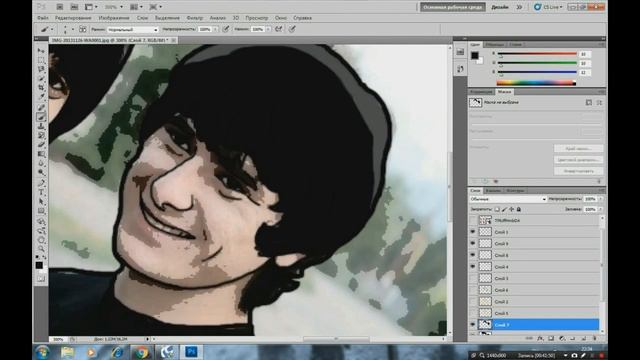
Task: Select the History Brush tool
Action: pyautogui.click(x=41, y=135)
